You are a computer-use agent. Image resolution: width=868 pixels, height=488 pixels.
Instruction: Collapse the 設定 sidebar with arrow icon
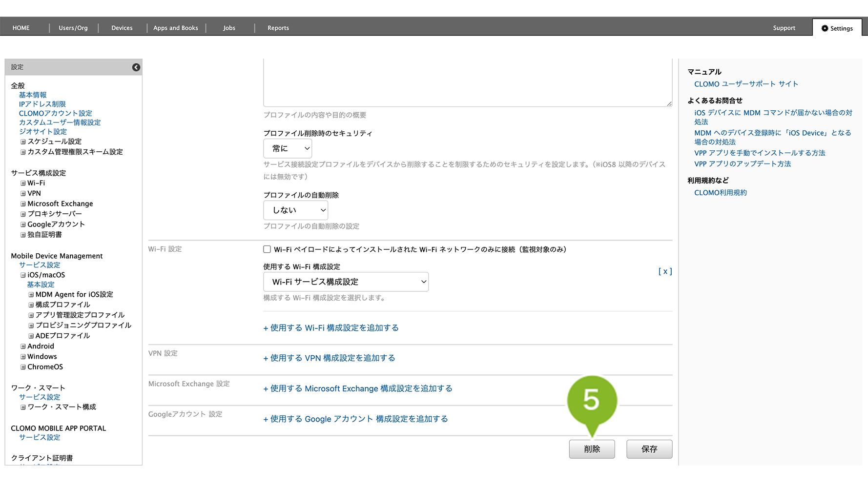136,67
